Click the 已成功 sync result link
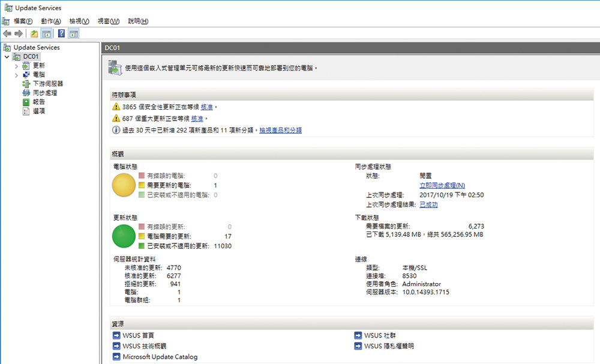The height and width of the screenshot is (364, 600). (x=428, y=204)
